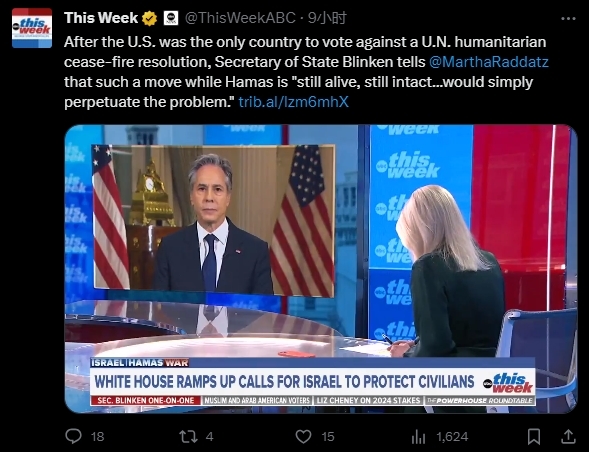Open the trib.al/lzm6mhX link
The image size is (589, 452).
293,102
